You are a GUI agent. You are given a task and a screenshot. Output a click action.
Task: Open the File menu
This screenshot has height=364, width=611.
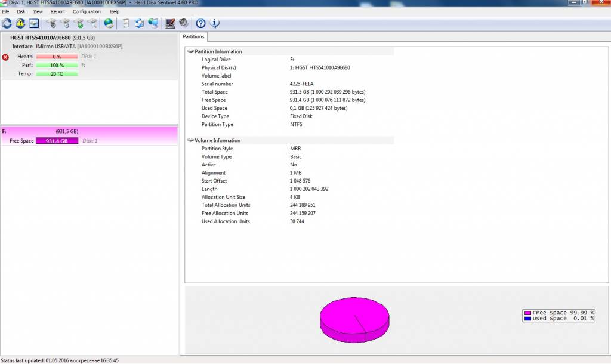(x=5, y=12)
